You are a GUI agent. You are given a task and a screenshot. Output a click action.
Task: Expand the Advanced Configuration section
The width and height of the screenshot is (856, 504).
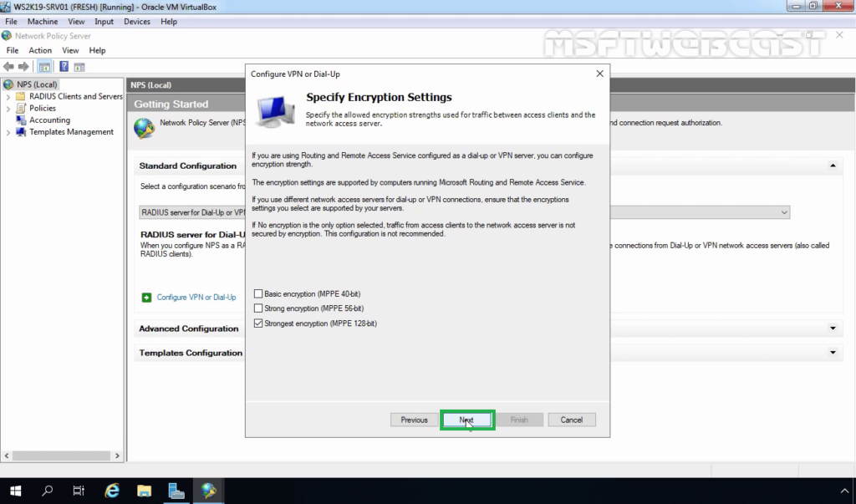point(833,328)
